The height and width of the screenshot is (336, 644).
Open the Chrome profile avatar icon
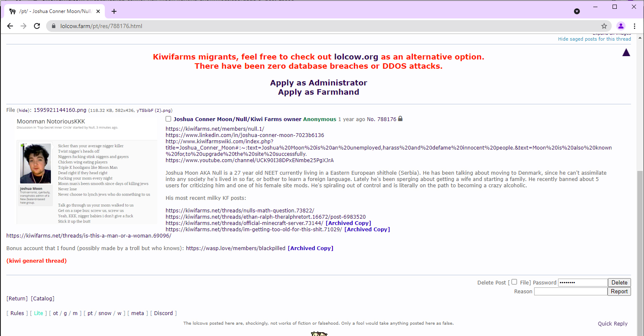tap(621, 26)
